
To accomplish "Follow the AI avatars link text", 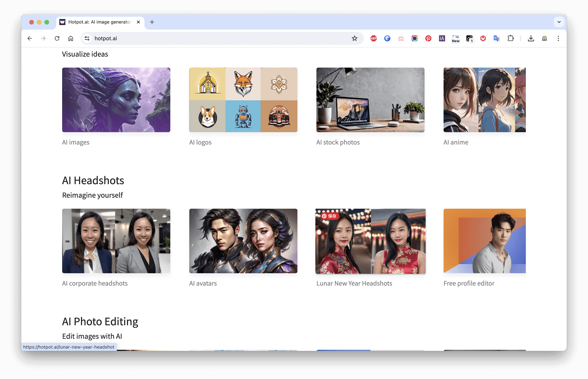I will pyautogui.click(x=203, y=283).
